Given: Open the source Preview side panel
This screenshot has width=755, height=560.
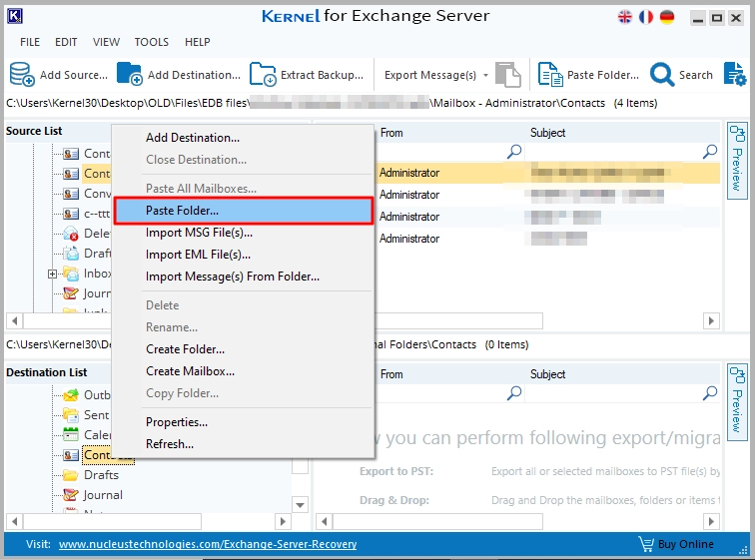Looking at the screenshot, I should (737, 160).
